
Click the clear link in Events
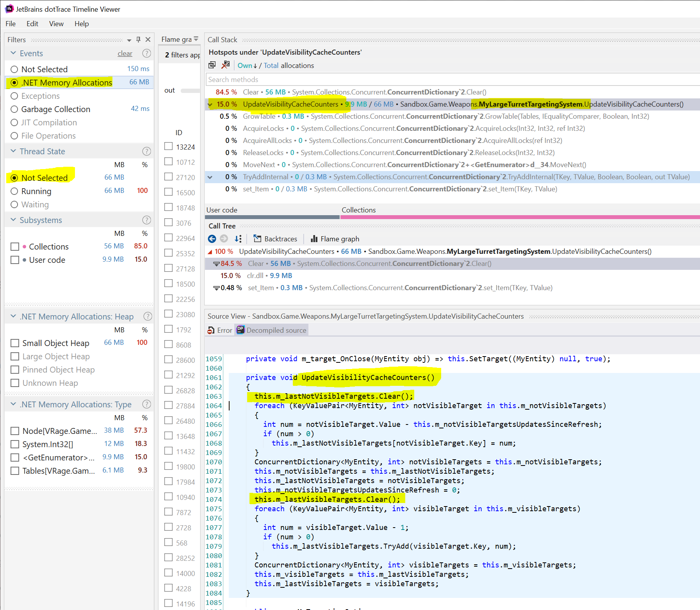[x=125, y=54]
